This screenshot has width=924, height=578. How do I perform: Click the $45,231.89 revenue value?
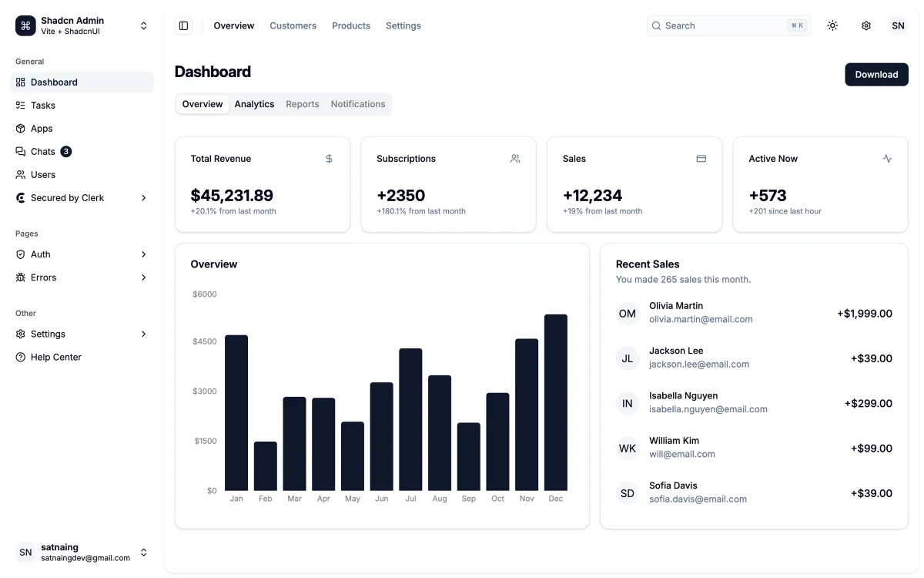(232, 196)
